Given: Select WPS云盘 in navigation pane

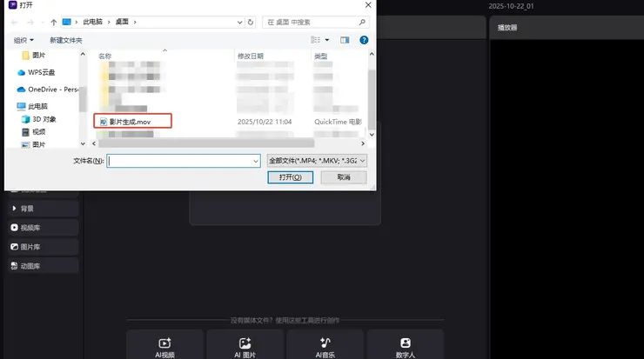Looking at the screenshot, I should tap(37, 72).
